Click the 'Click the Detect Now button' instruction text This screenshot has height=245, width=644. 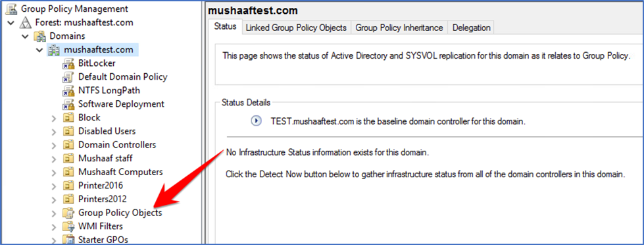pos(426,175)
